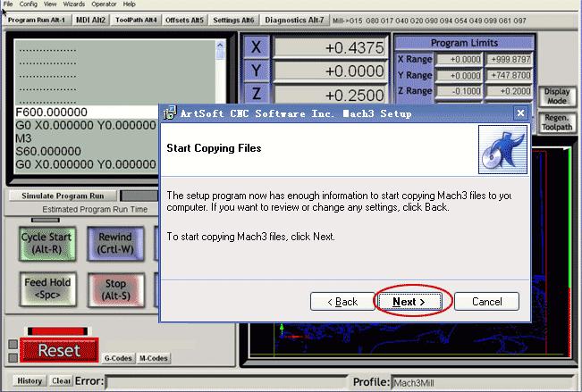The height and width of the screenshot is (392, 582).
Task: Click the Y axis zero button
Action: click(256, 71)
